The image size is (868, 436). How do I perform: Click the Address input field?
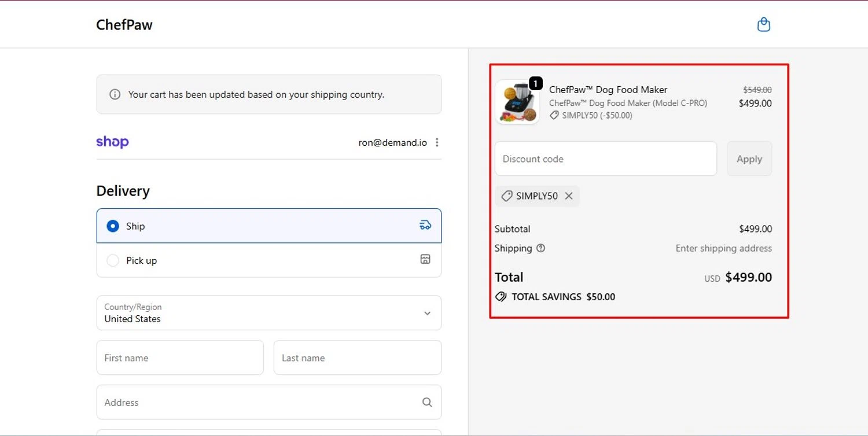(269, 402)
